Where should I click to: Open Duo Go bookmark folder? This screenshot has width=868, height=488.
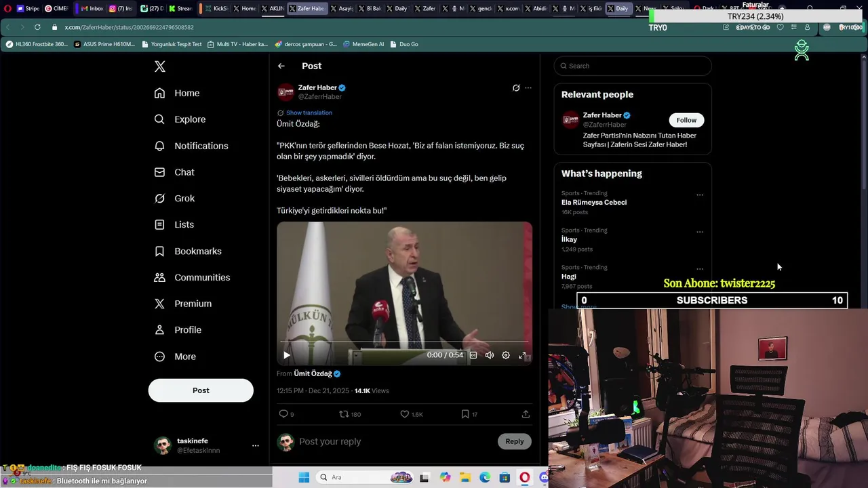(404, 44)
